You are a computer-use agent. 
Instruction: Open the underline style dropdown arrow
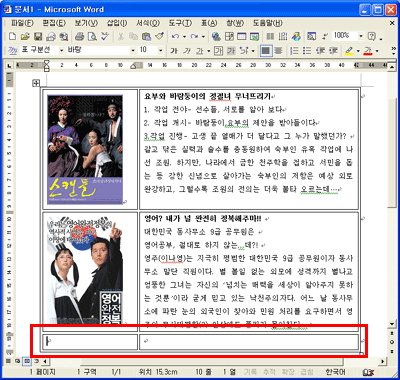tap(209, 51)
